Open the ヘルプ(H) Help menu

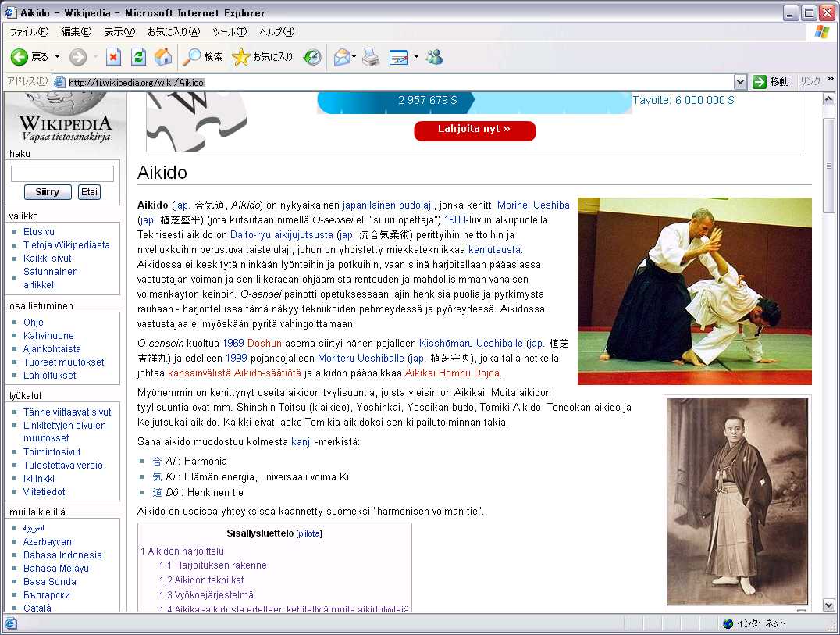(x=277, y=31)
